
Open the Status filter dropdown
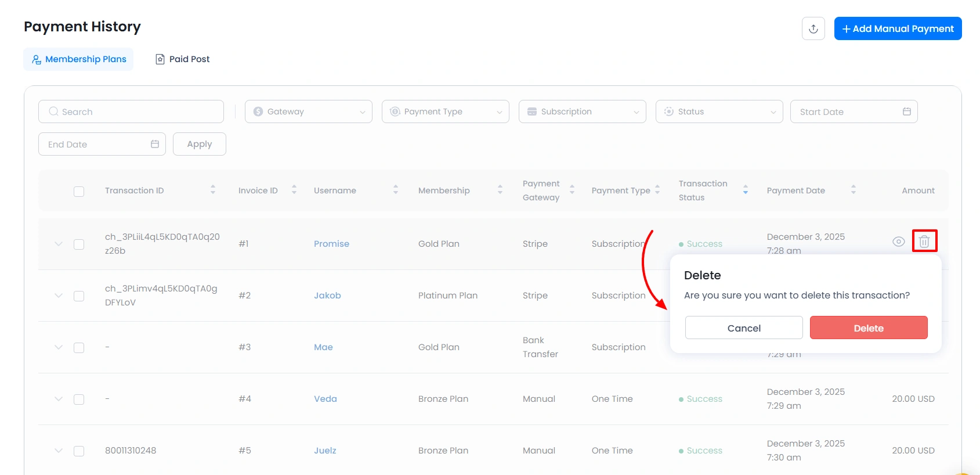[x=719, y=111]
